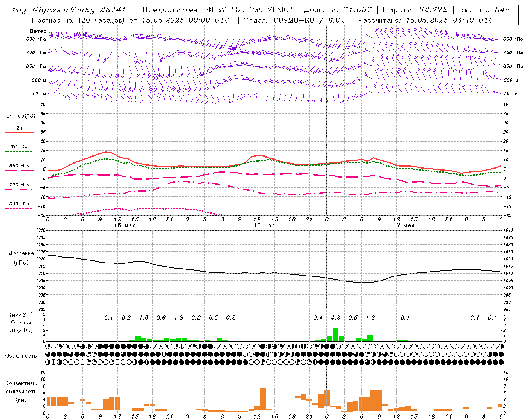Click the Td 2м dew point legend entry
The image size is (525, 420).
[x=19, y=147]
